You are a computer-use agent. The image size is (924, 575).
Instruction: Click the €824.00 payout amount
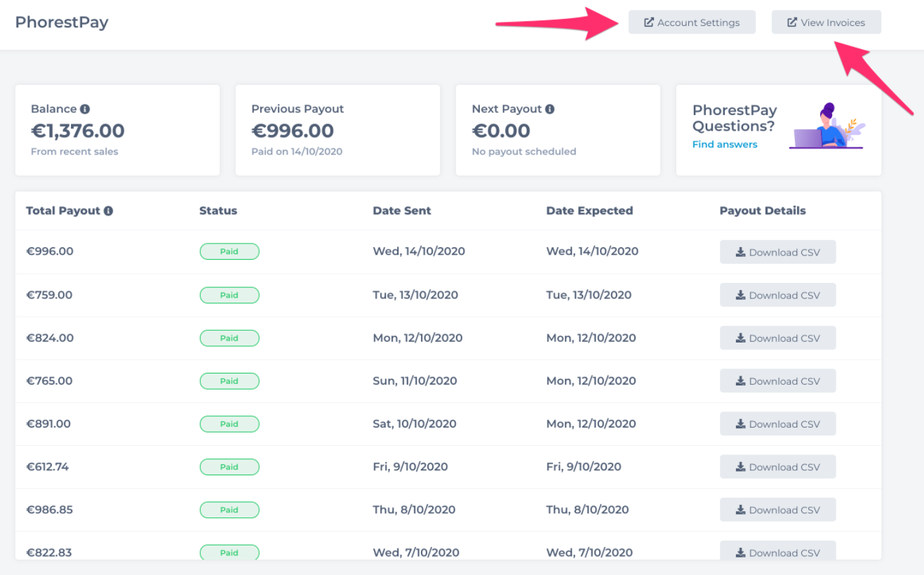click(x=50, y=338)
